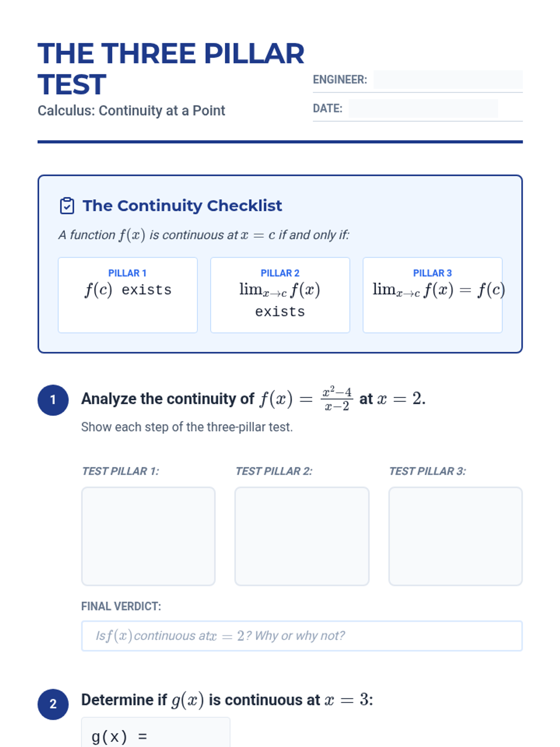Screen dimensions: 560x747
Task: Click the g(x) definition box
Action: coord(155,734)
